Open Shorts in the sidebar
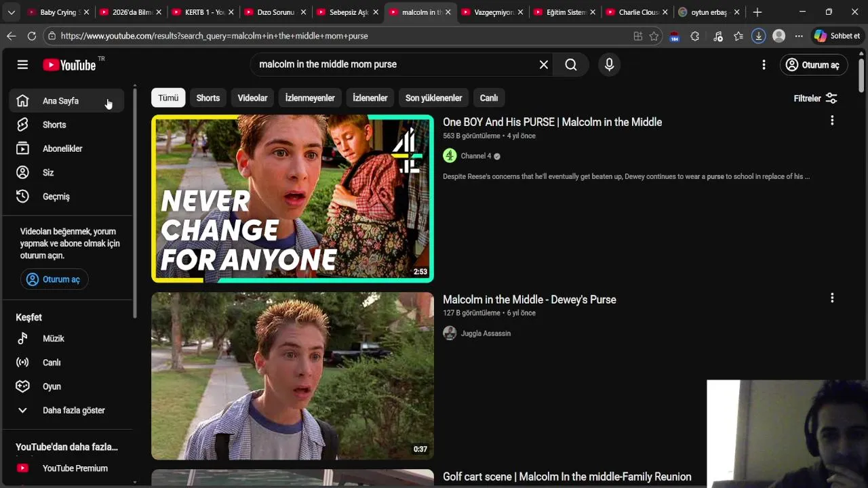 [66, 125]
